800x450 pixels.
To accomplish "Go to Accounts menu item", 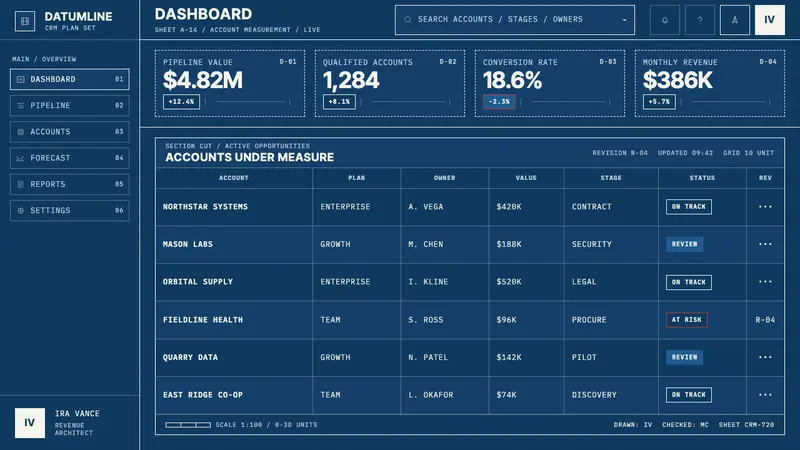I will (69, 132).
